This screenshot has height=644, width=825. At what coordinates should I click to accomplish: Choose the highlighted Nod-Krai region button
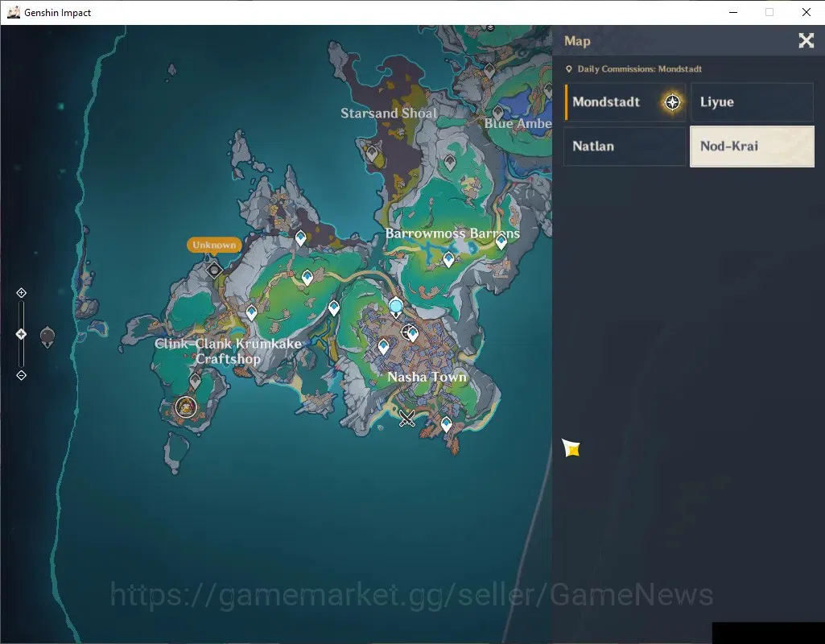[752, 147]
